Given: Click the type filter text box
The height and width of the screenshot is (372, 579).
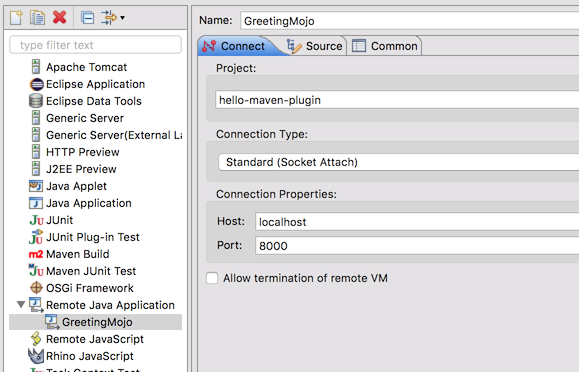Looking at the screenshot, I should [95, 45].
